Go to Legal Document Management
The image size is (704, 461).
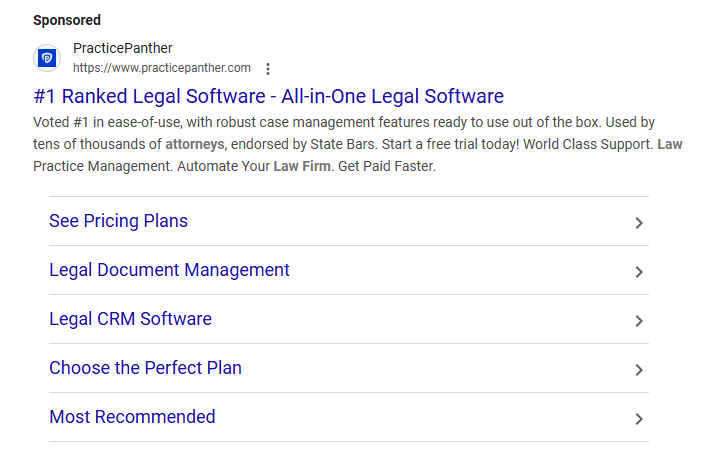169,270
